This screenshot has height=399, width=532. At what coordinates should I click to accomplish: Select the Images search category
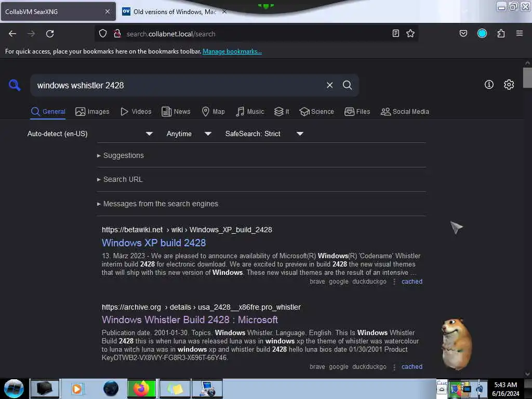[92, 112]
